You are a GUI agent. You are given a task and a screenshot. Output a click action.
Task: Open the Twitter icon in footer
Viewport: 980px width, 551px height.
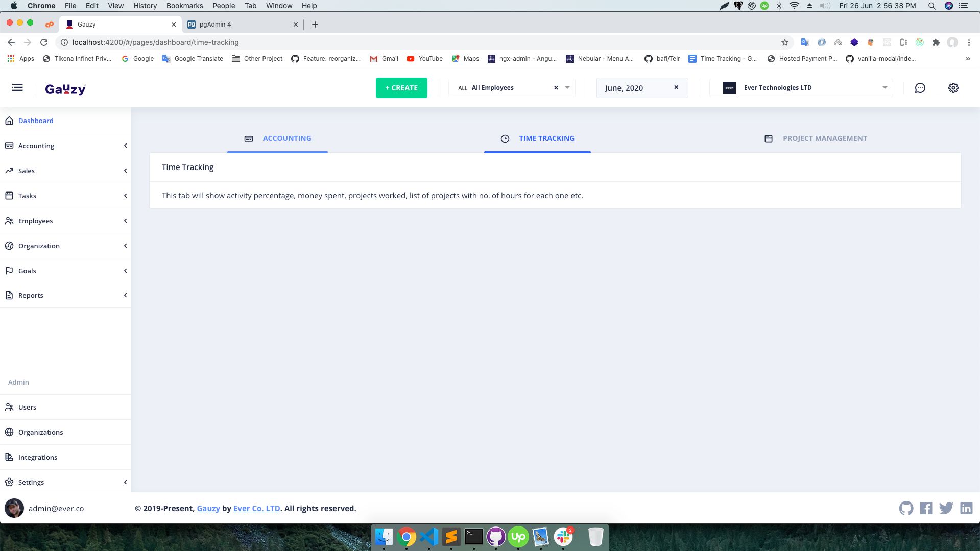pos(946,508)
